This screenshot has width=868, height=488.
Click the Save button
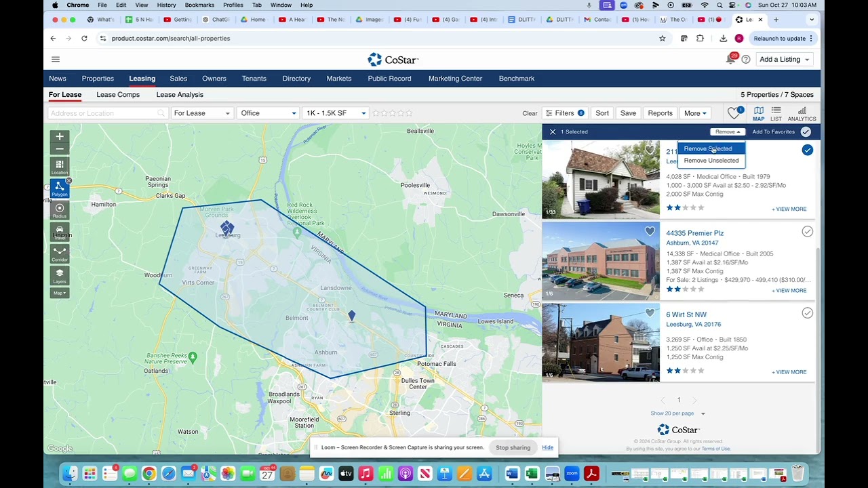628,113
